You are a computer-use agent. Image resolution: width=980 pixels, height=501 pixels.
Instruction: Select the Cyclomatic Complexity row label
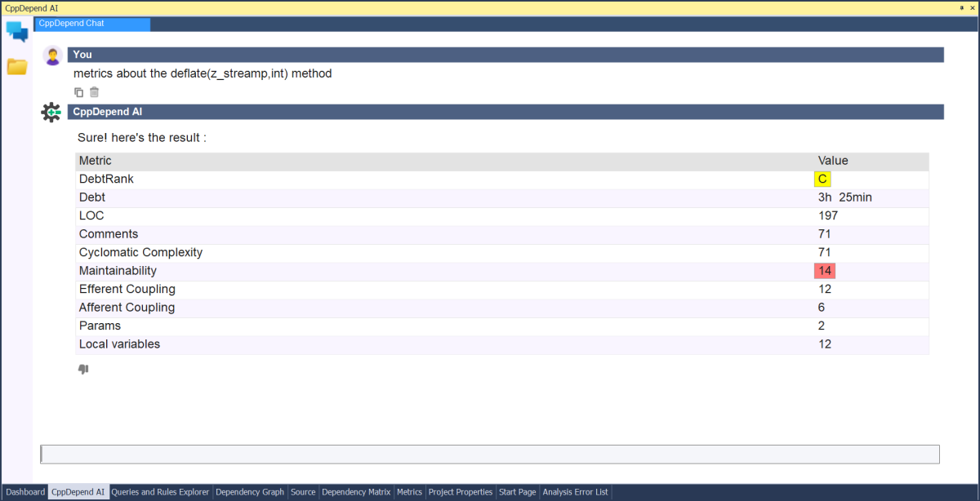[x=140, y=252]
